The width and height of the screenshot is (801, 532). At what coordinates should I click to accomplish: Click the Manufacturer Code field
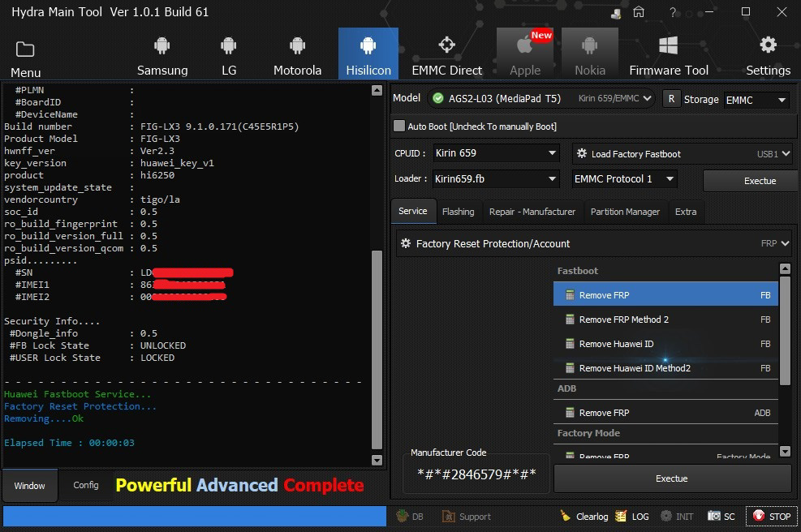coord(476,474)
